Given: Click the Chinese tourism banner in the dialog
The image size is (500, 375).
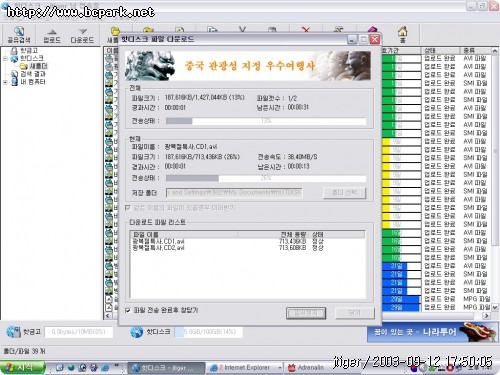Looking at the screenshot, I should coord(248,66).
